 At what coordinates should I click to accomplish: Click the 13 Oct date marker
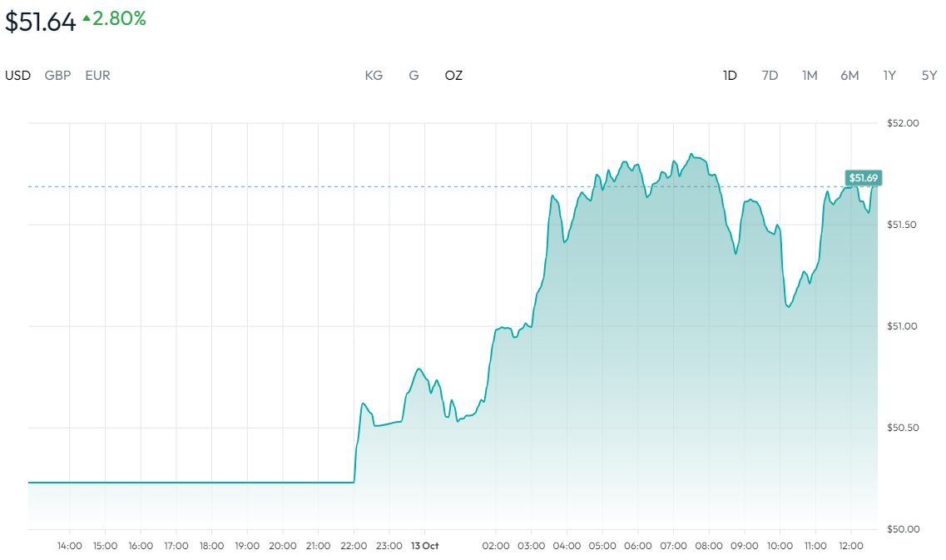[424, 546]
